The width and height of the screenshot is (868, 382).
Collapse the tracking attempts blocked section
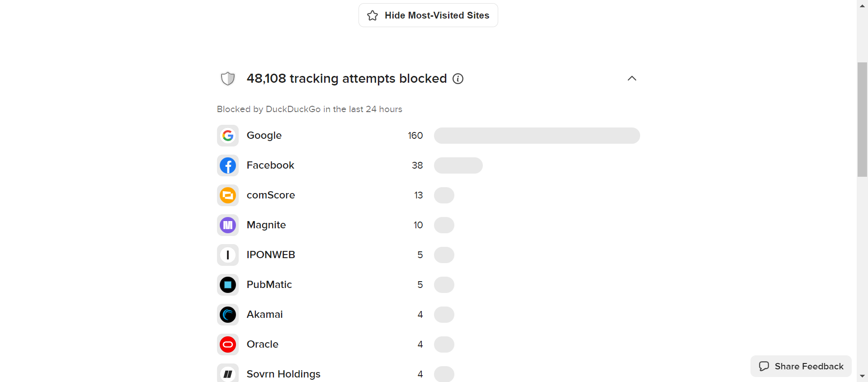pos(632,79)
